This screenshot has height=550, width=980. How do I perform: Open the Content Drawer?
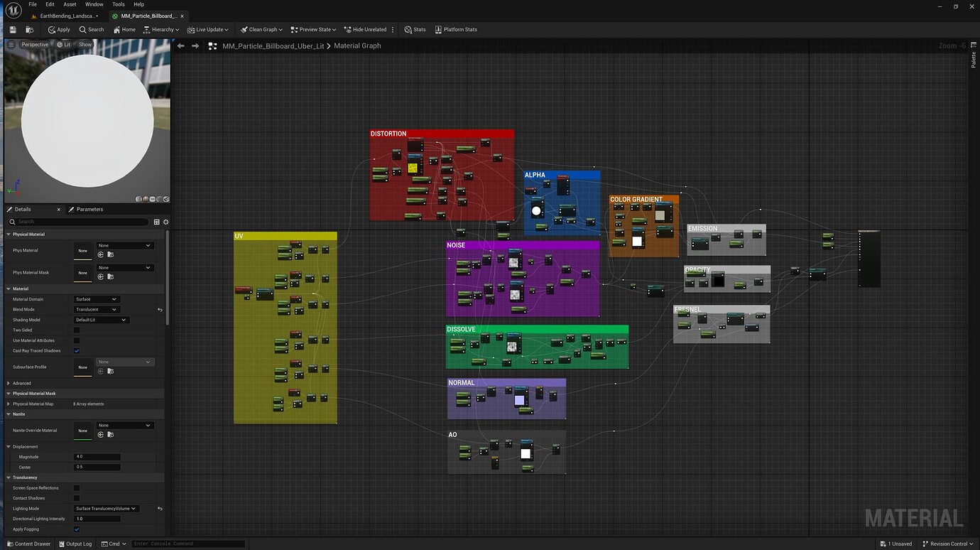pyautogui.click(x=28, y=544)
